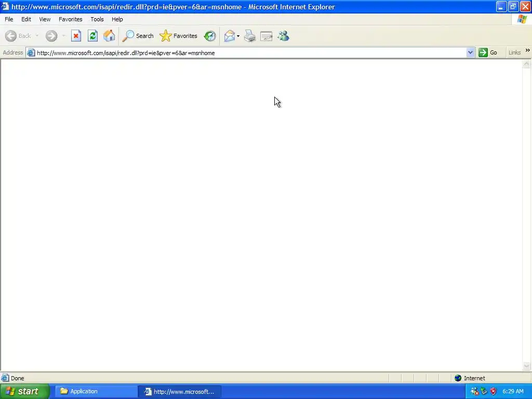The image size is (532, 399).
Task: Open Back button history dropdown arrow
Action: click(x=37, y=36)
